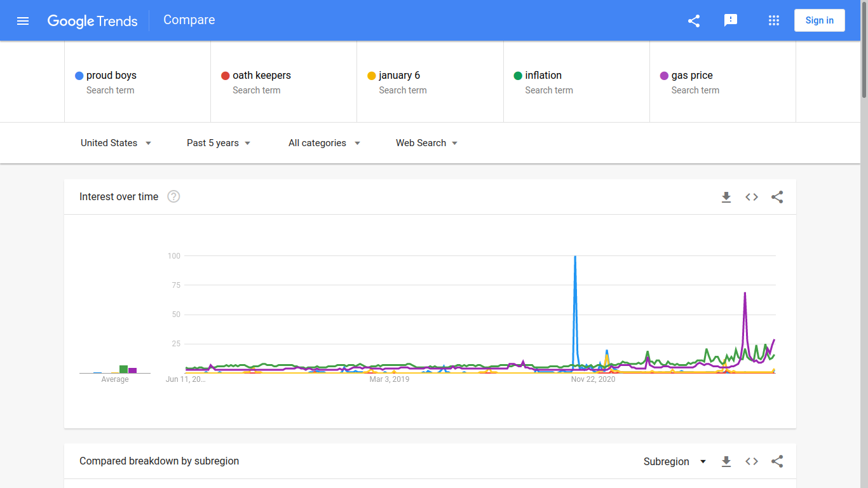
Task: Open the United States region dropdown
Action: tap(116, 143)
